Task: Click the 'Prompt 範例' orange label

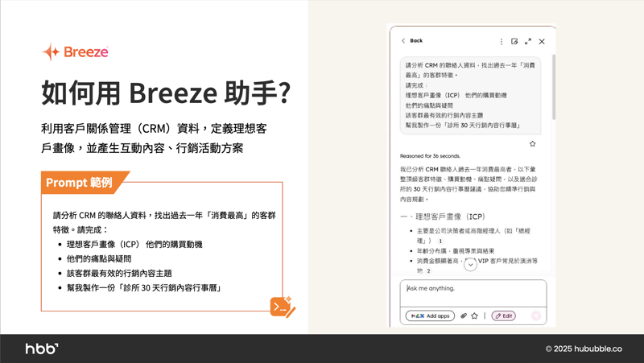Action: tap(79, 183)
